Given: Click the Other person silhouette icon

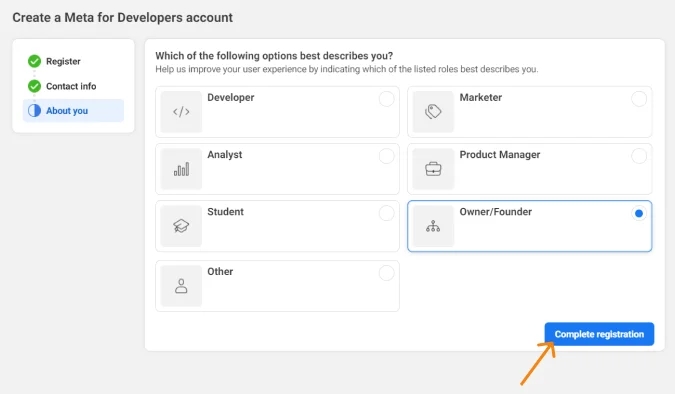Looking at the screenshot, I should click(181, 286).
